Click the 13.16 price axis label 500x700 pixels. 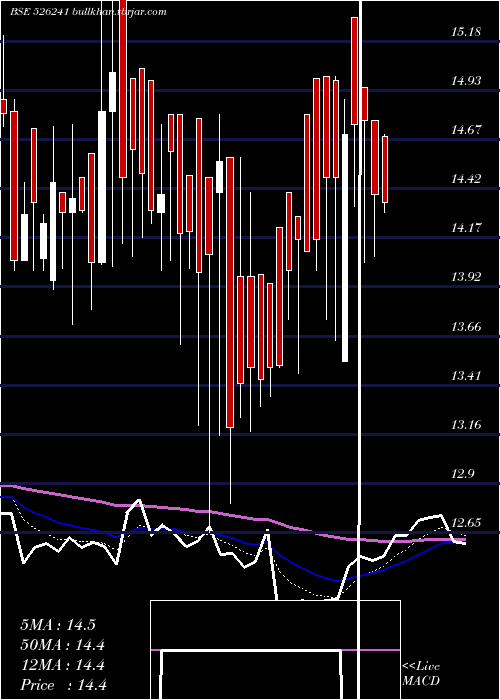pos(466,425)
